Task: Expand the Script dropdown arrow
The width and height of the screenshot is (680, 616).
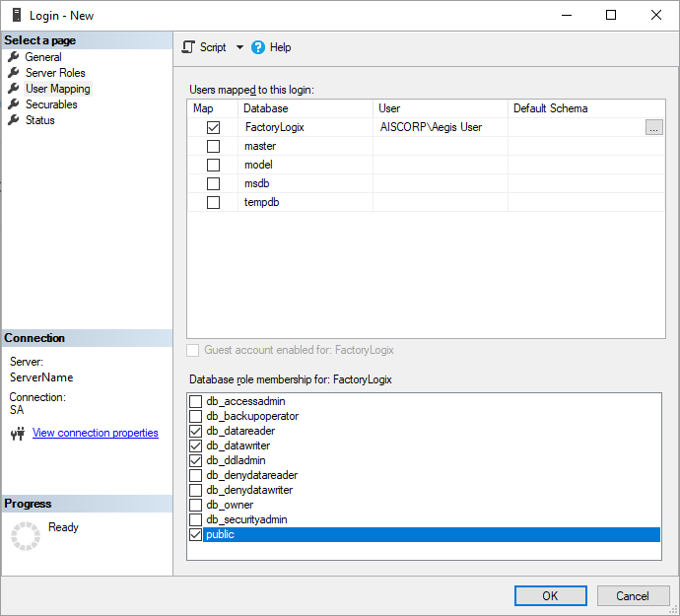Action: (x=239, y=47)
